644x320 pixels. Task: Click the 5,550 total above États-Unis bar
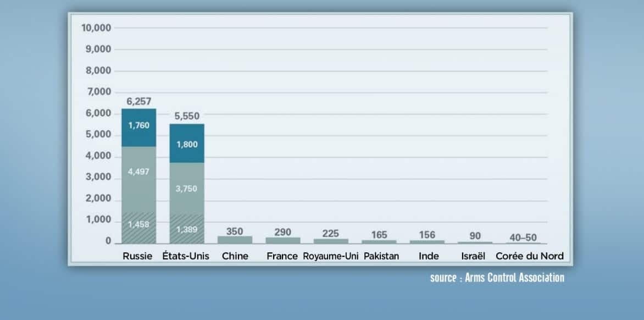186,116
